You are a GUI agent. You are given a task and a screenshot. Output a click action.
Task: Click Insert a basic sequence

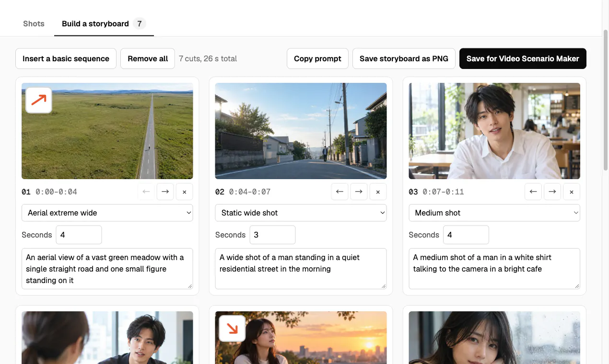[66, 58]
